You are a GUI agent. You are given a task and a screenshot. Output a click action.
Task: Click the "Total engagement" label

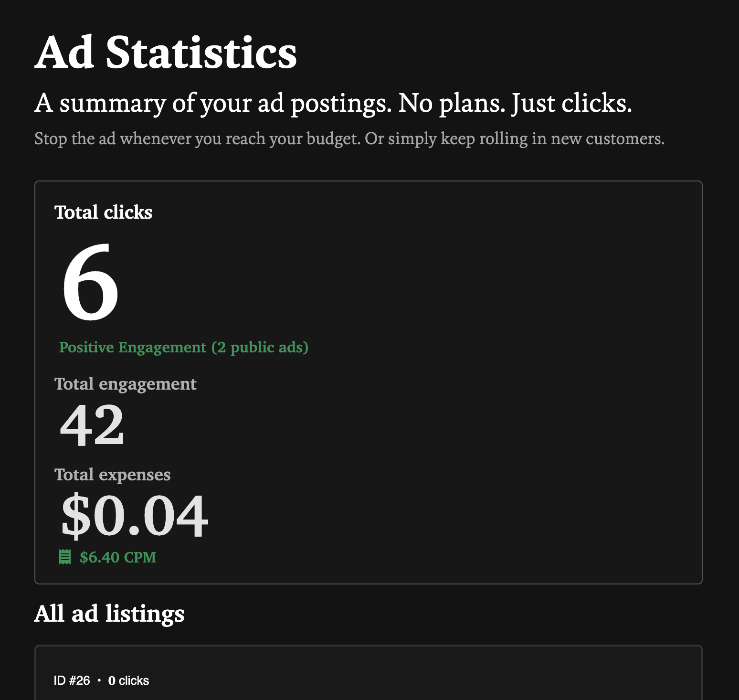[126, 384]
